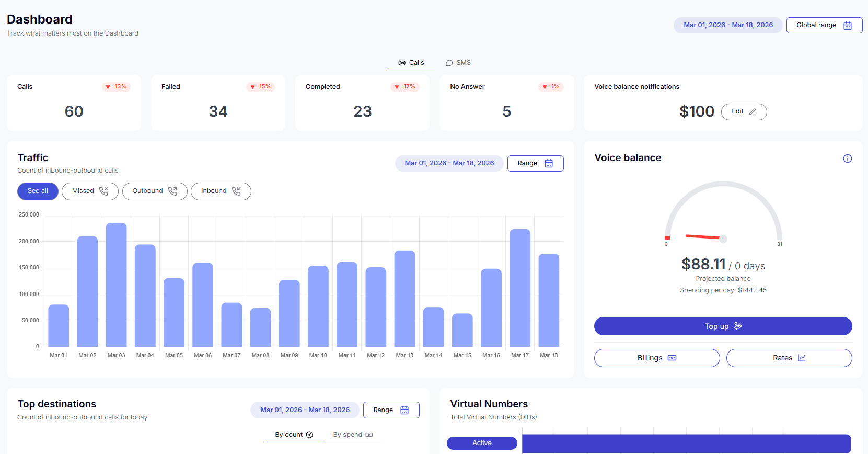Screen dimensions: 868x454
Task: Select the See all traffic filter
Action: [38, 191]
